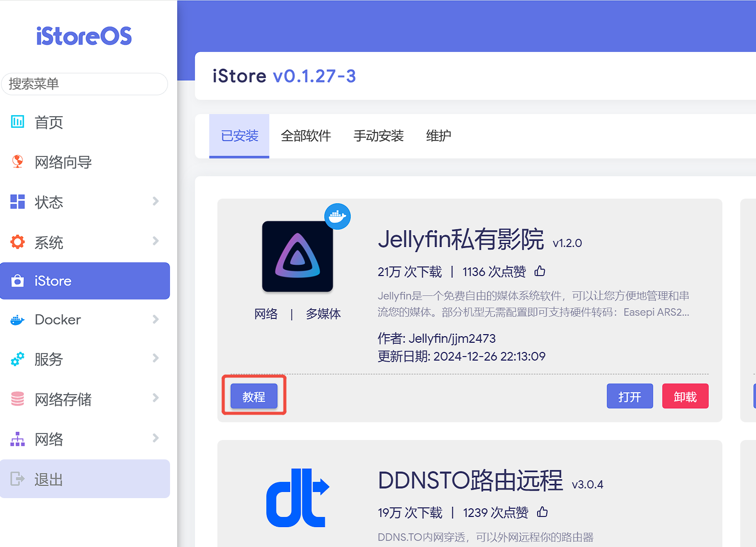Switch to the 手动安装 tab
This screenshot has width=756, height=547.
378,136
